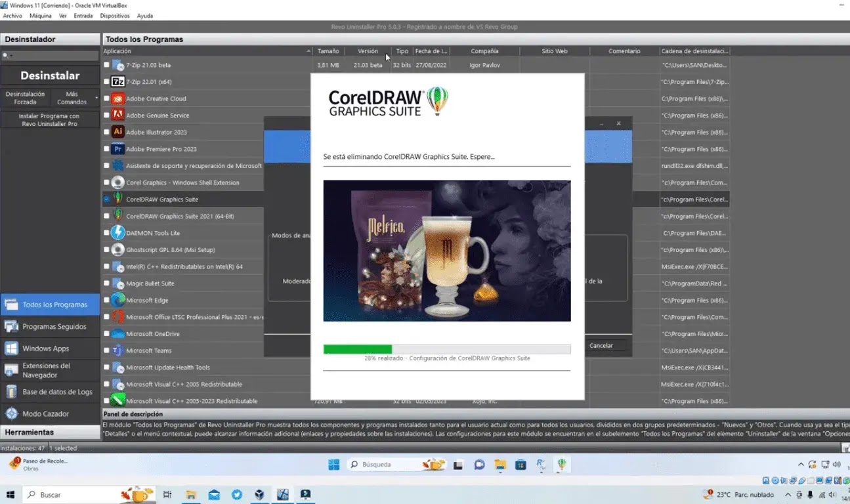
Task: Open the Dispositivos menu in VirtualBox
Action: click(x=115, y=16)
